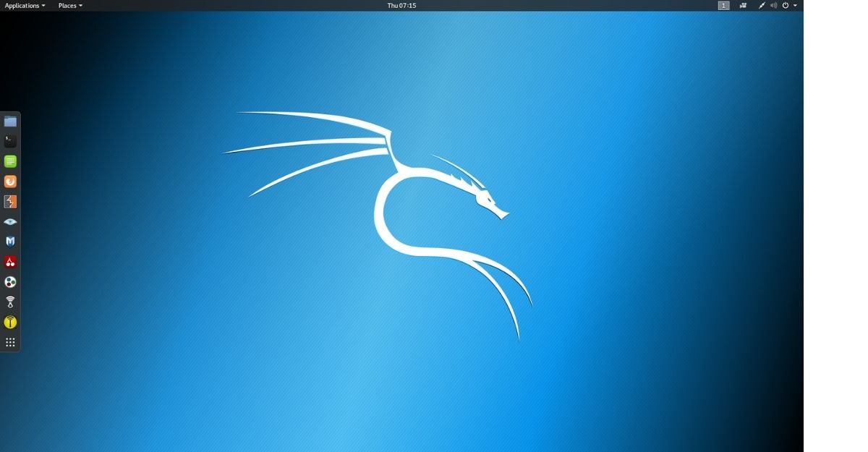The width and height of the screenshot is (868, 452).
Task: Open the Metasploit Framework dock icon
Action: click(10, 242)
